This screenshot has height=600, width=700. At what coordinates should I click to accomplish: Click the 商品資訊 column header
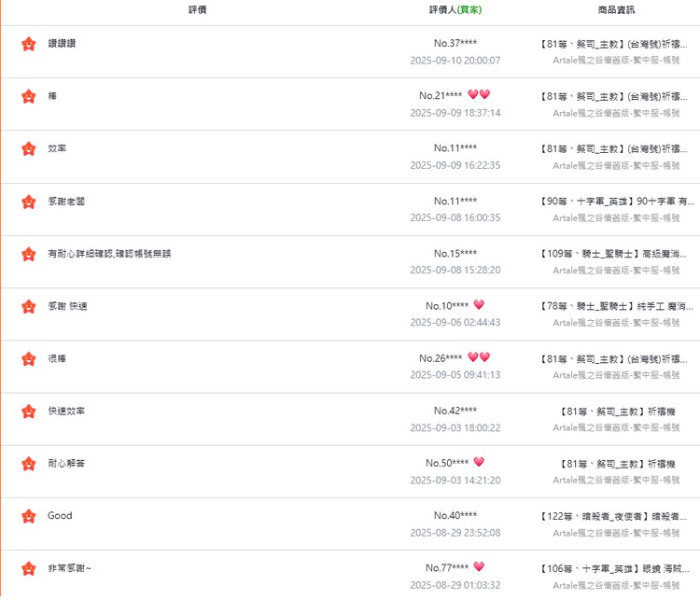click(616, 10)
